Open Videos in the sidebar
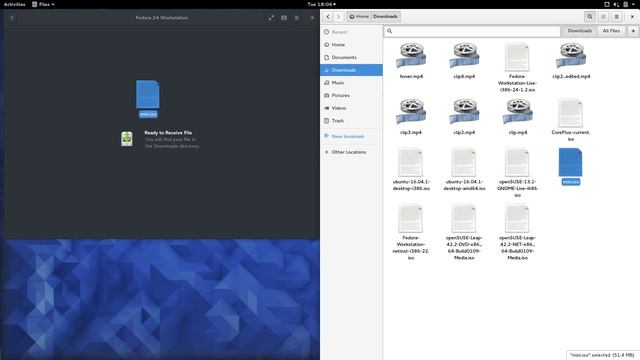Viewport: 640px width, 360px height. pyautogui.click(x=351, y=108)
